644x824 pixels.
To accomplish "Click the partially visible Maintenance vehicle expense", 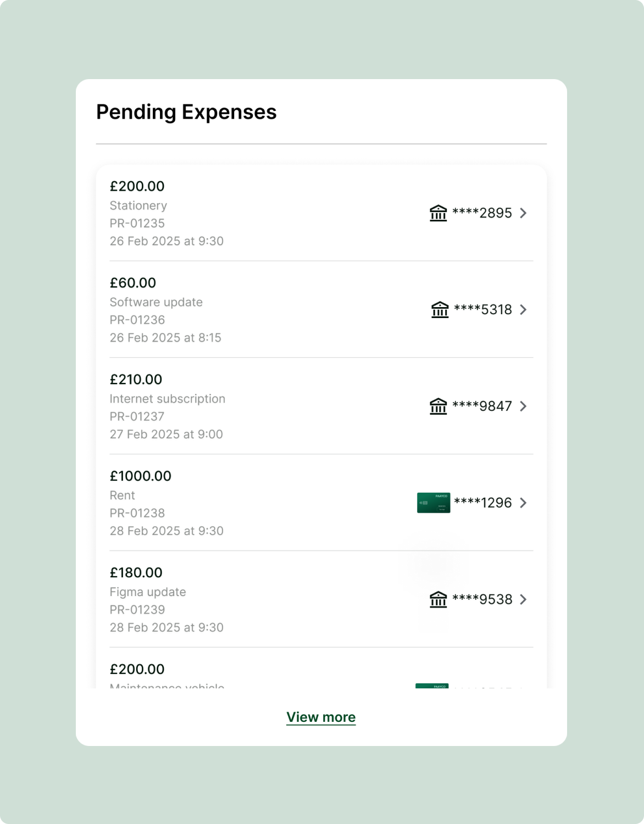I will (321, 669).
